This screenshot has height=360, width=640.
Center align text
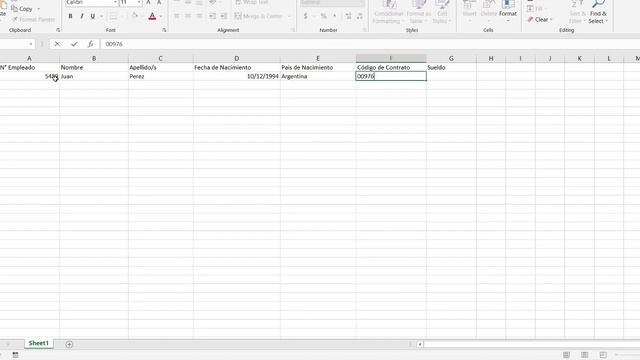(188, 16)
